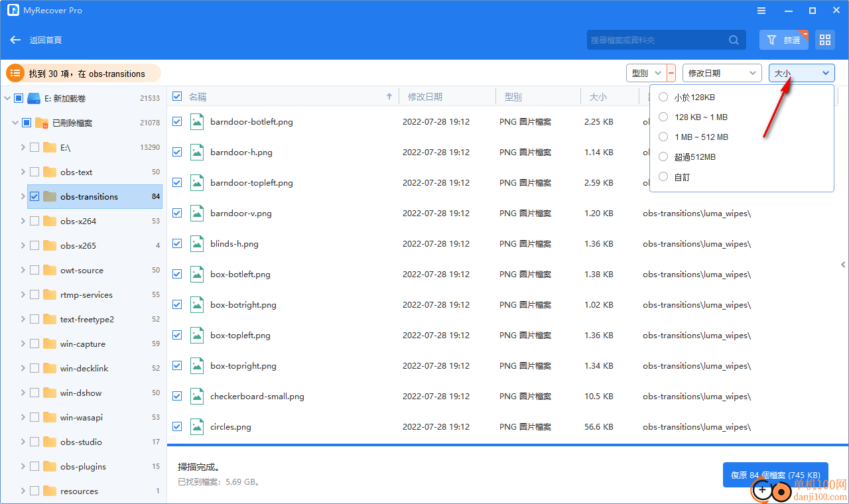Click the circles.png image file icon
The image size is (849, 504).
(196, 426)
